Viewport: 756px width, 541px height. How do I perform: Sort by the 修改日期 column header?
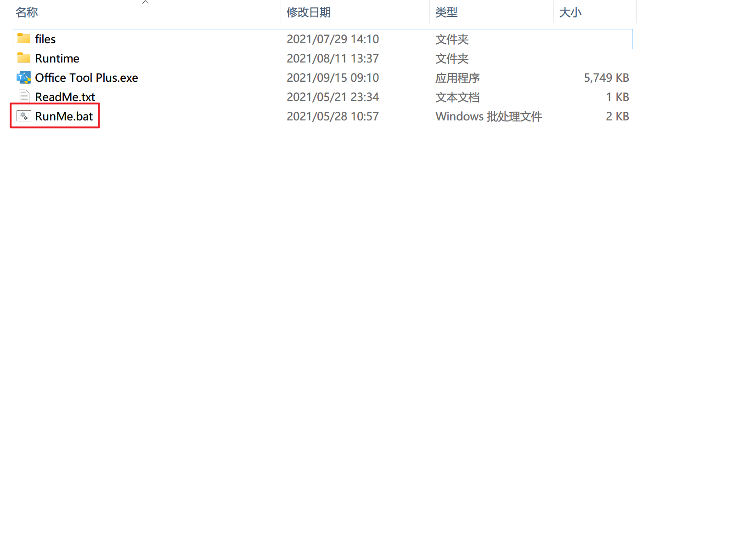click(309, 12)
